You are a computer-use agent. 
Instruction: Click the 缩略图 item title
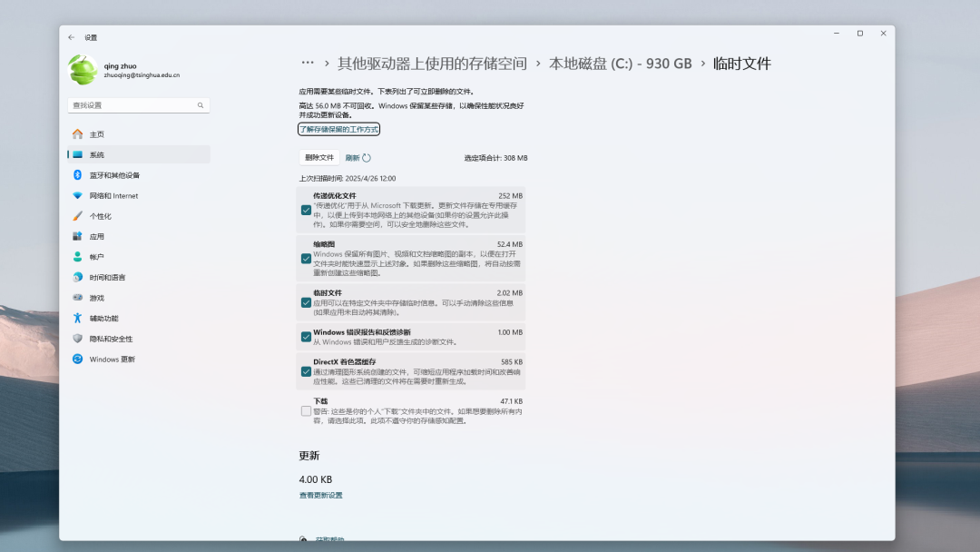[x=324, y=244]
